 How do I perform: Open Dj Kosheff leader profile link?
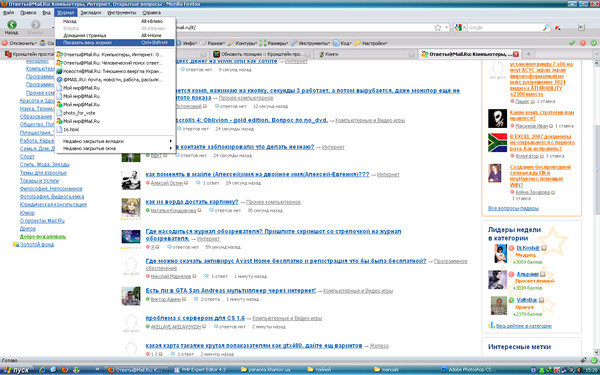pos(528,248)
